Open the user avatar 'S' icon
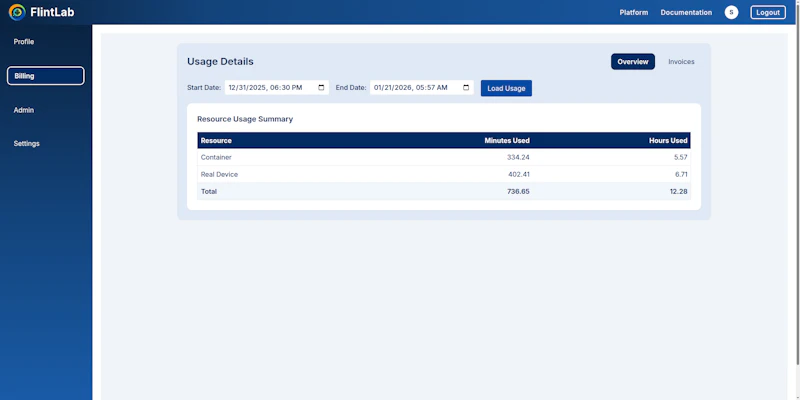Image resolution: width=800 pixels, height=400 pixels. tap(731, 12)
